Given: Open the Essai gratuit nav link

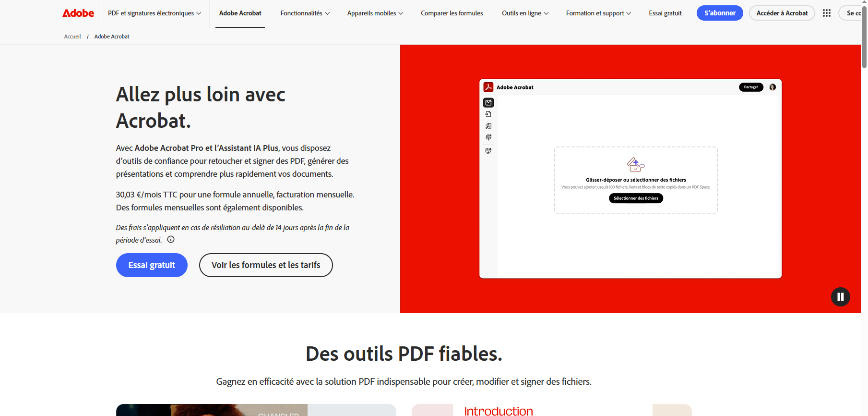Looking at the screenshot, I should pyautogui.click(x=665, y=13).
